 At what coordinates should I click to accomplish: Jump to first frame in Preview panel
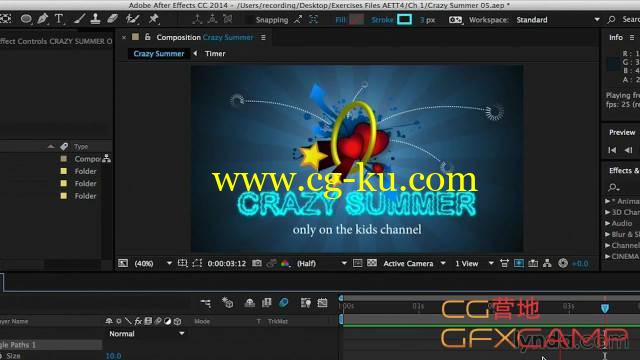[x=612, y=150]
